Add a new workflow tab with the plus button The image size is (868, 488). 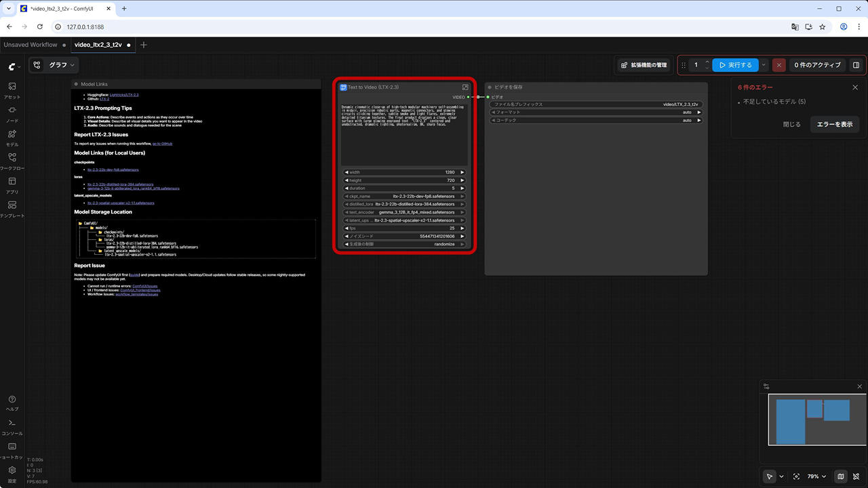point(143,45)
